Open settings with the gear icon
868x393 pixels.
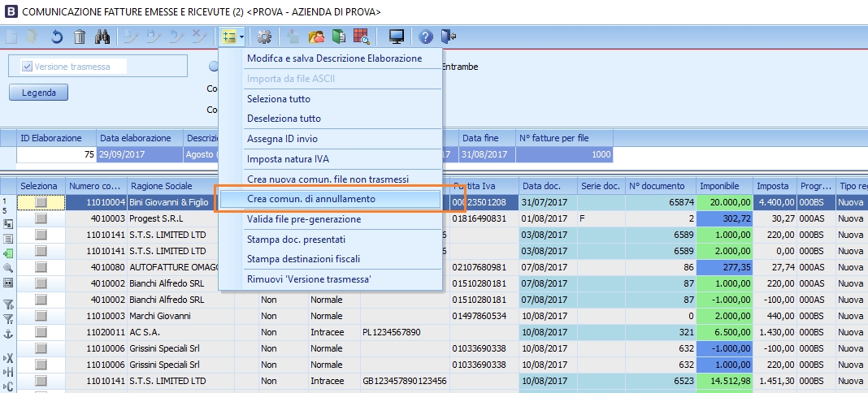pos(264,37)
